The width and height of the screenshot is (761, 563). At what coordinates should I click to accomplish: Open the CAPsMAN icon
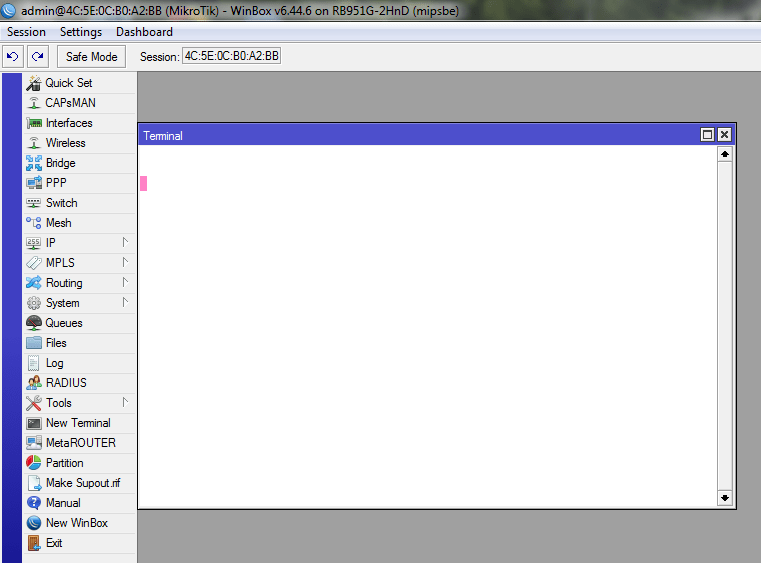(34, 103)
